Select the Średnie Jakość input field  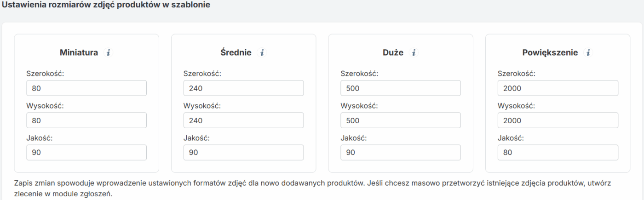tap(243, 153)
